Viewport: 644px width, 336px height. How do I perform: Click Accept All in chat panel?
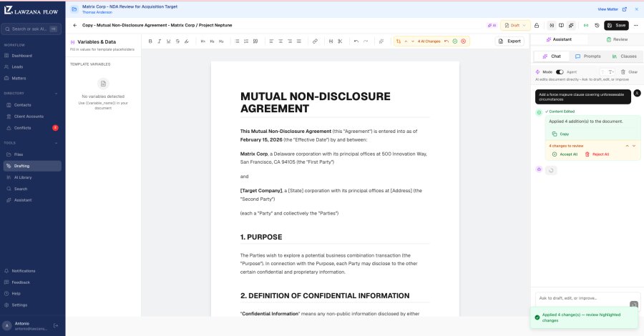coord(565,154)
